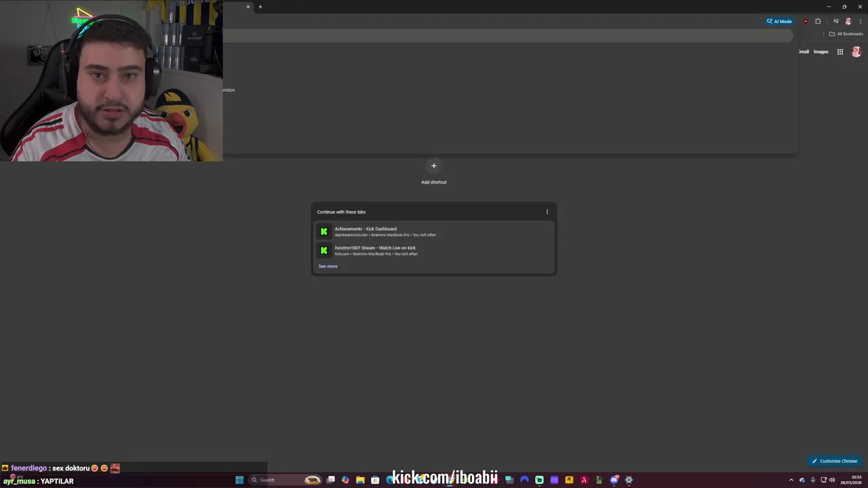Open the green square taskbar app
868x488 pixels.
(x=539, y=480)
